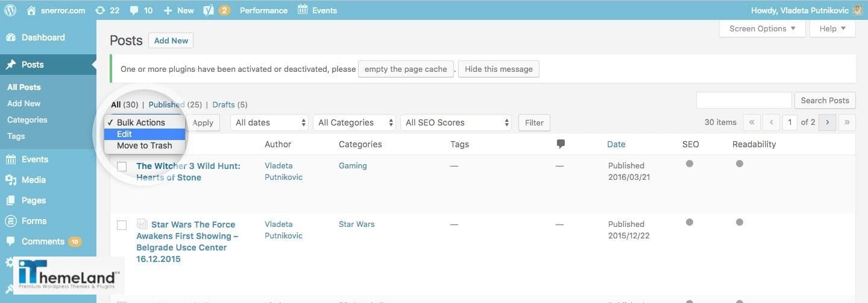Open the All SEO Scores dropdown
The width and height of the screenshot is (868, 303).
(456, 123)
